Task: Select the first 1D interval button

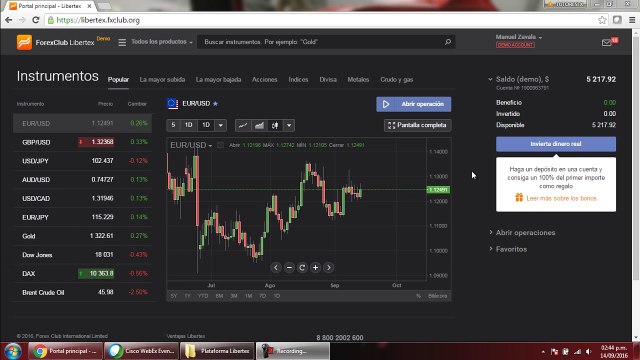Action: (188, 125)
